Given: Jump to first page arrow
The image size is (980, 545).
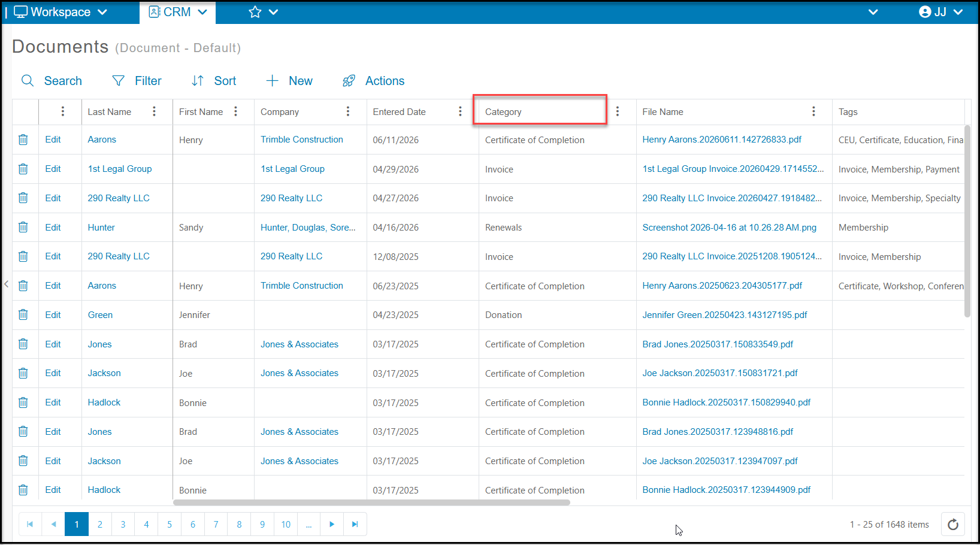Looking at the screenshot, I should pyautogui.click(x=30, y=524).
